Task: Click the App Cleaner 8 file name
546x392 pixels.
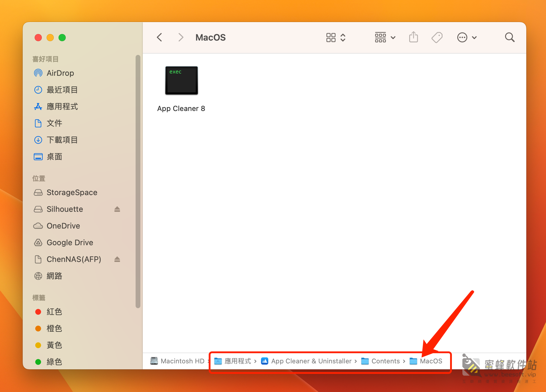Action: pos(181,109)
